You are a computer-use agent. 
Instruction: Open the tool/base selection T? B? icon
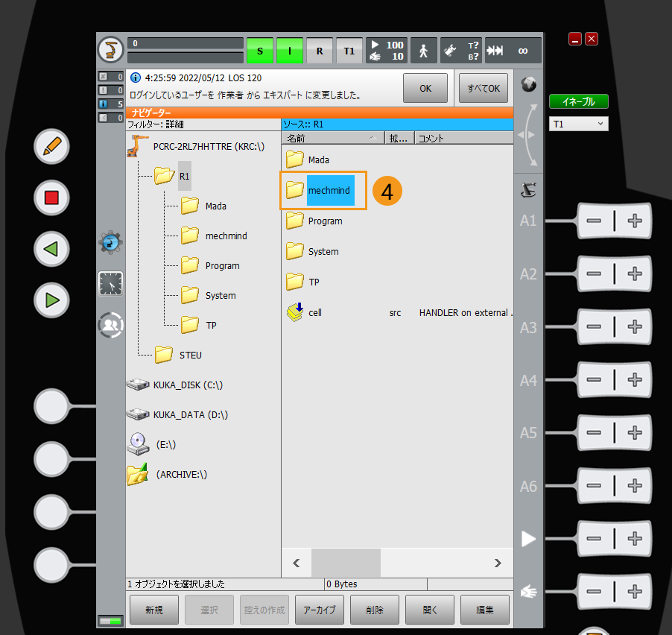coord(461,51)
